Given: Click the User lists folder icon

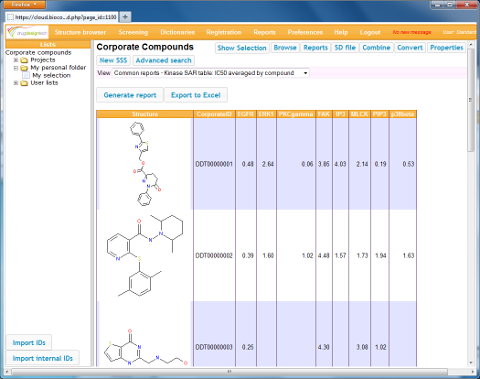Looking at the screenshot, I should point(24,83).
